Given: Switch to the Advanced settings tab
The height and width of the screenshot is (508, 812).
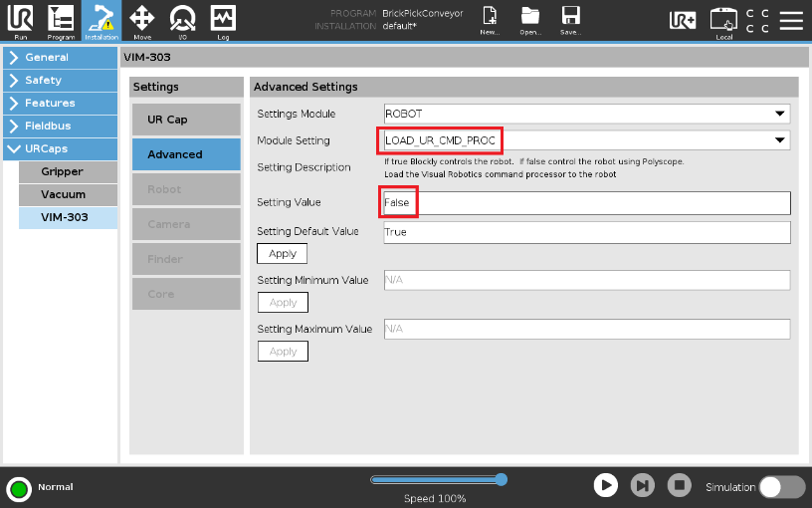Looking at the screenshot, I should point(186,154).
